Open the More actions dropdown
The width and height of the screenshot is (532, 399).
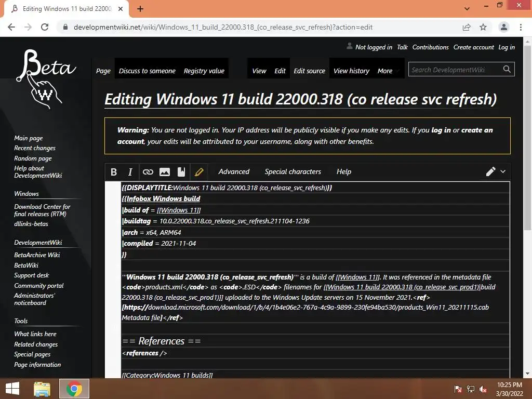[389, 71]
